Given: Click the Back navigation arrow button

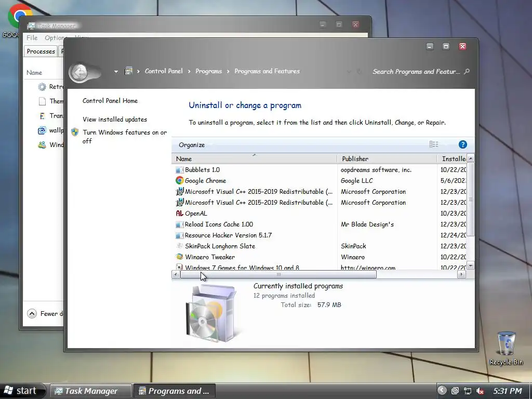Looking at the screenshot, I should [79, 72].
